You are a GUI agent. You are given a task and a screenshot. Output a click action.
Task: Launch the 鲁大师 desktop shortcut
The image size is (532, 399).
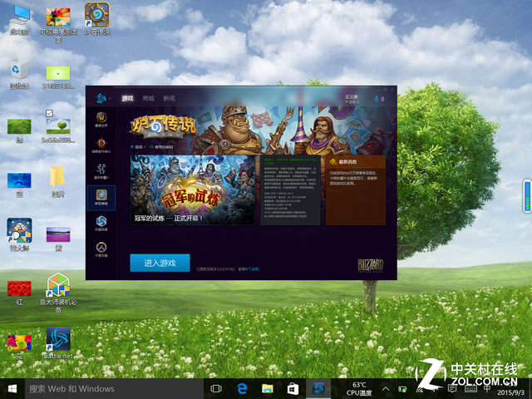[19, 234]
